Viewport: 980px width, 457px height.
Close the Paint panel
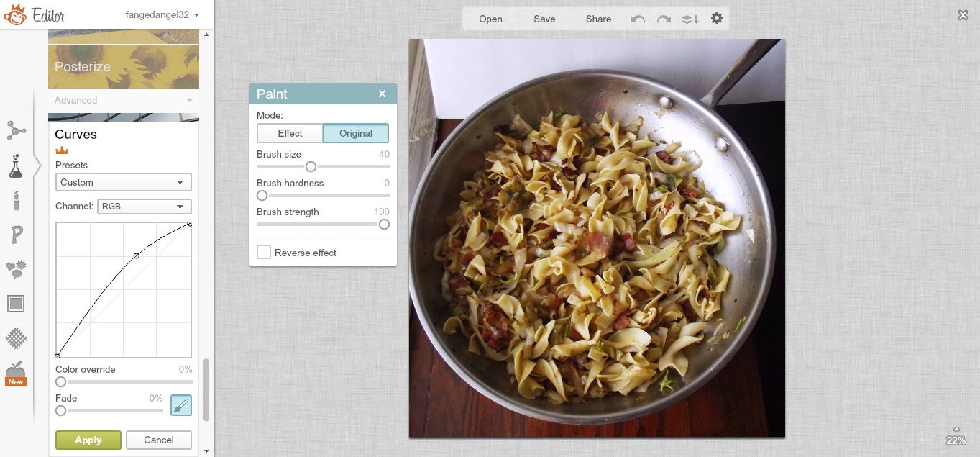[x=383, y=94]
